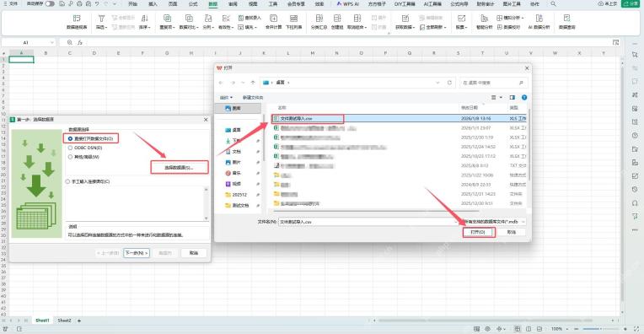
Task: Expand the view options dropdown in Open dialog
Action: pyautogui.click(x=501, y=97)
